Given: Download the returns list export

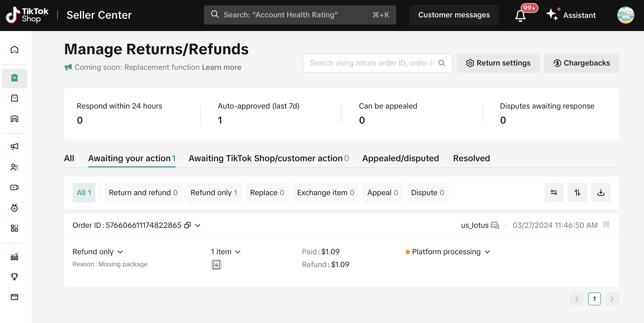Looking at the screenshot, I should 601,193.
